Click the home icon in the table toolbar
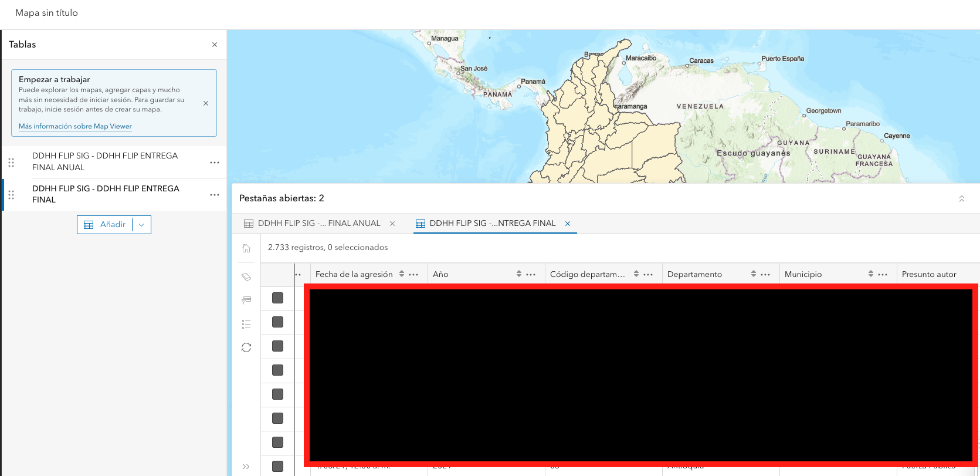This screenshot has width=980, height=476. (246, 248)
